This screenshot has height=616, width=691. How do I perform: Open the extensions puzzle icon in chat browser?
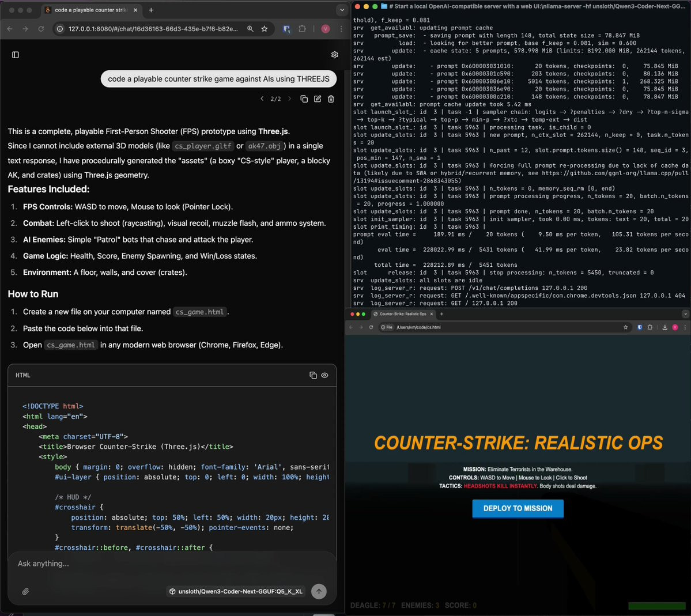click(x=303, y=29)
